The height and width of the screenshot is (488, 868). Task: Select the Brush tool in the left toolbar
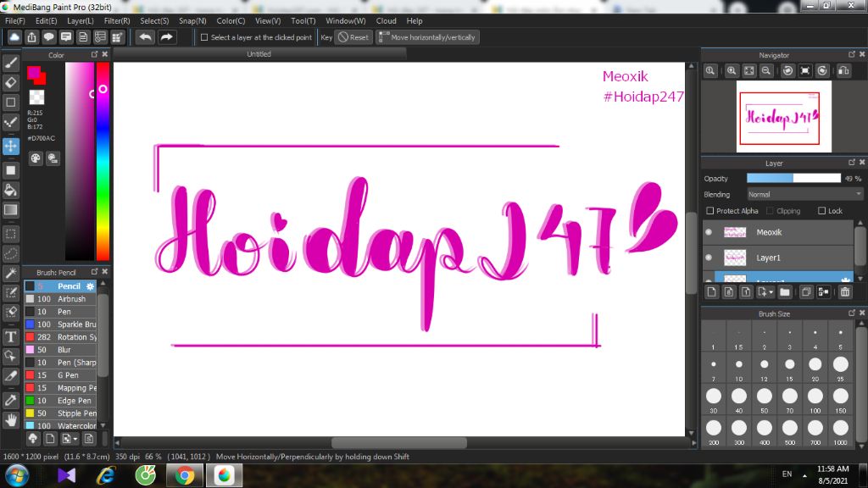click(10, 63)
